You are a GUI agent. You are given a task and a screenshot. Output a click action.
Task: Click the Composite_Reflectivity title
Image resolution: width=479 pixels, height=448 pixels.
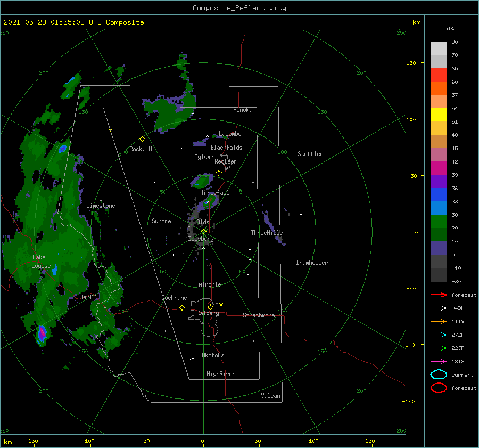coord(240,8)
